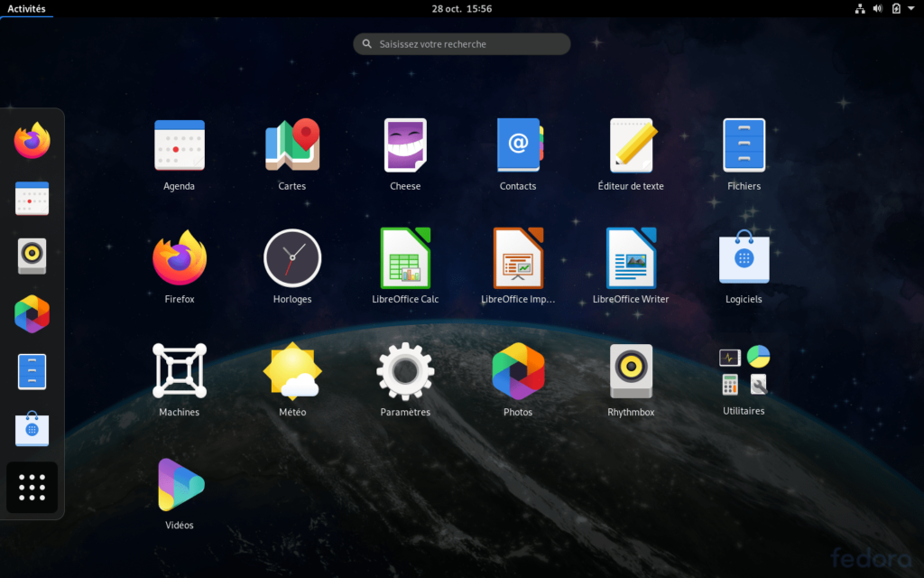The height and width of the screenshot is (578, 924).
Task: Click the Saisissez votre recherche search field
Action: click(x=461, y=43)
